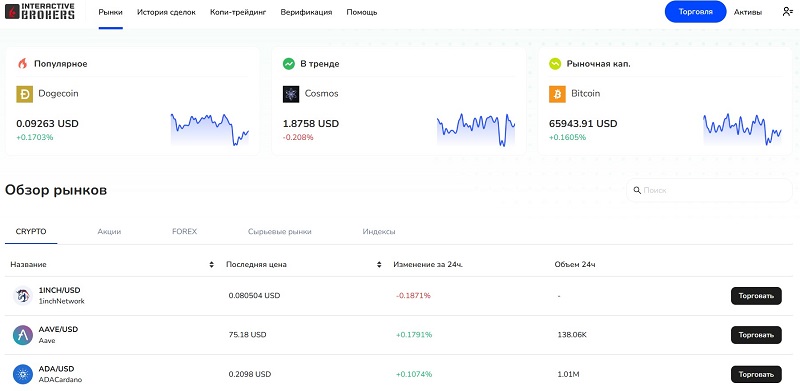
Task: Click the -0.208% Cosmos change
Action: tap(298, 137)
